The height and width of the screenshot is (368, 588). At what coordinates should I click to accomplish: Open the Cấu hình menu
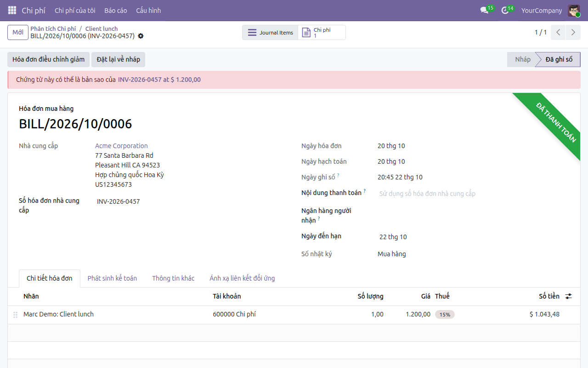tap(148, 10)
